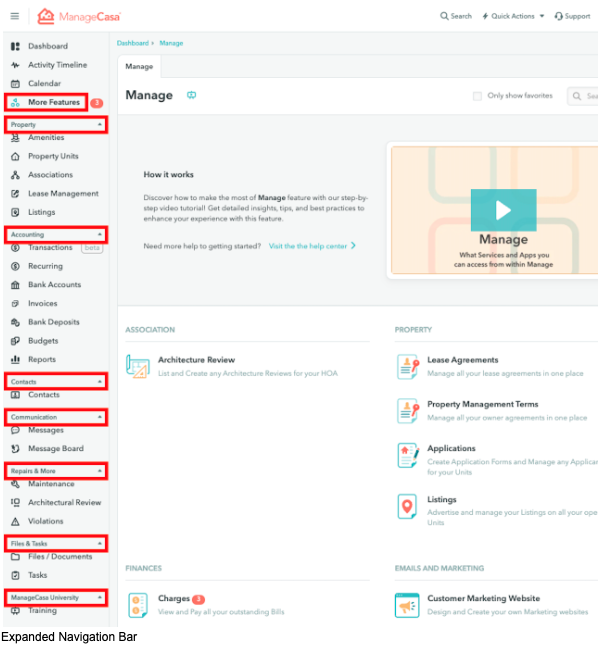Screen dimensions: 598x648
Task: Collapse the Property sidebar section
Action: pyautogui.click(x=56, y=125)
